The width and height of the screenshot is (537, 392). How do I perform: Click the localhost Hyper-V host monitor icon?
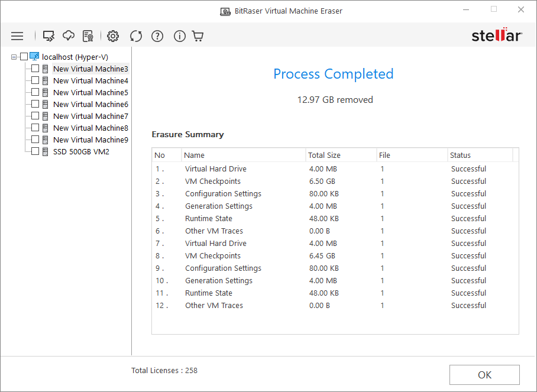34,57
